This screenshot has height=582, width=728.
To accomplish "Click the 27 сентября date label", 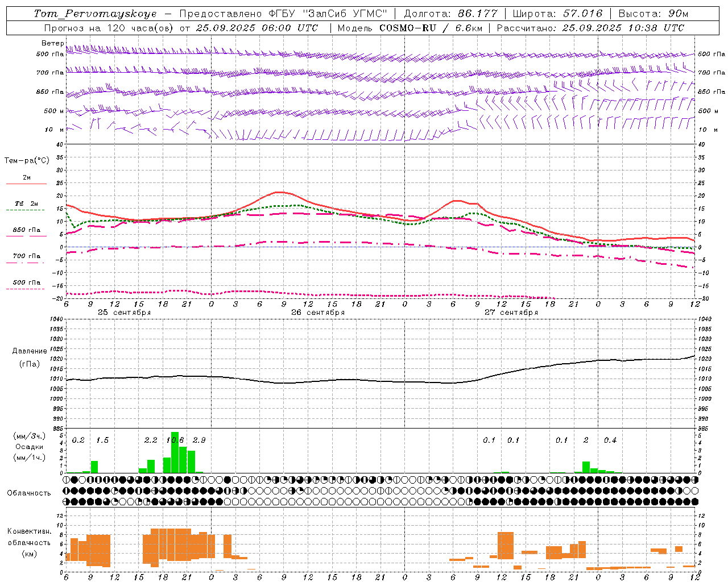I will pos(511,313).
